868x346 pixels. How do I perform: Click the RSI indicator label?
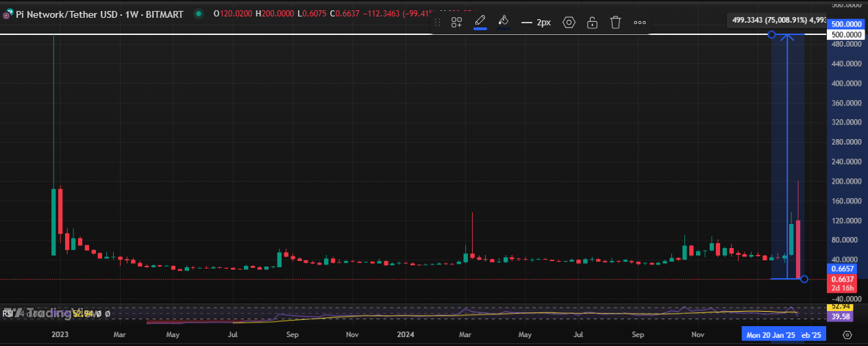tap(8, 314)
